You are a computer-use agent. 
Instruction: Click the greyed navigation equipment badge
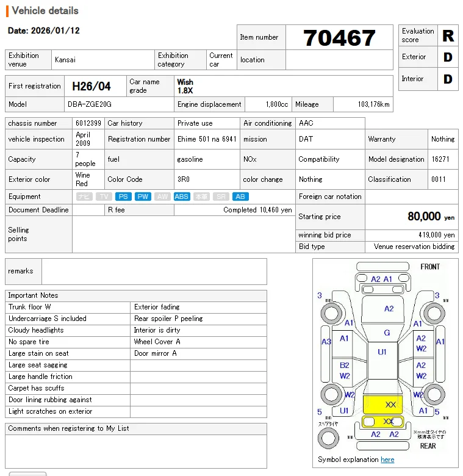pyautogui.click(x=84, y=197)
